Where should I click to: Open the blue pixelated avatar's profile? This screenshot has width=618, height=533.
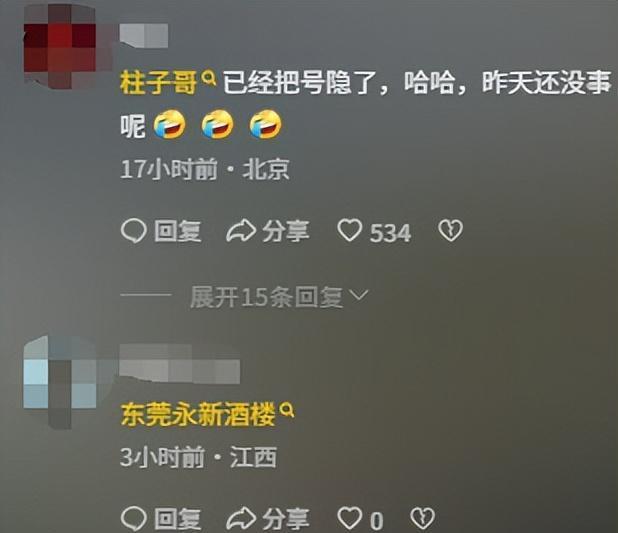coord(60,382)
